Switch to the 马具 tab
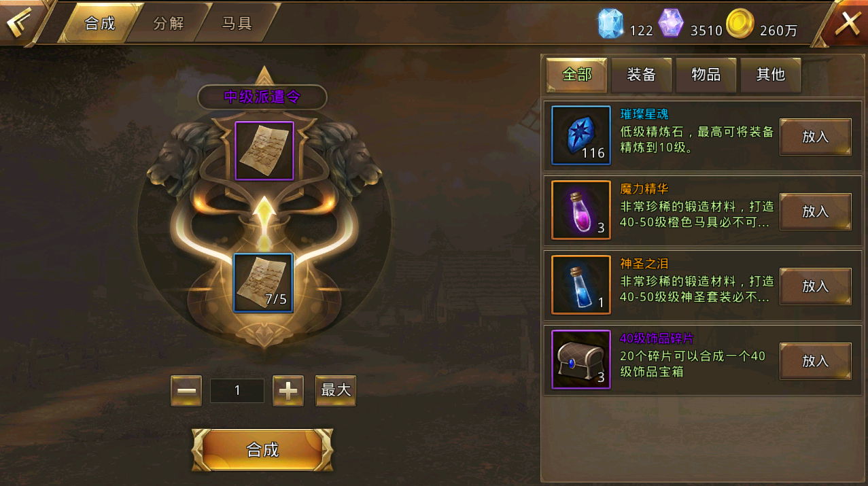Image resolution: width=868 pixels, height=486 pixels. point(237,23)
